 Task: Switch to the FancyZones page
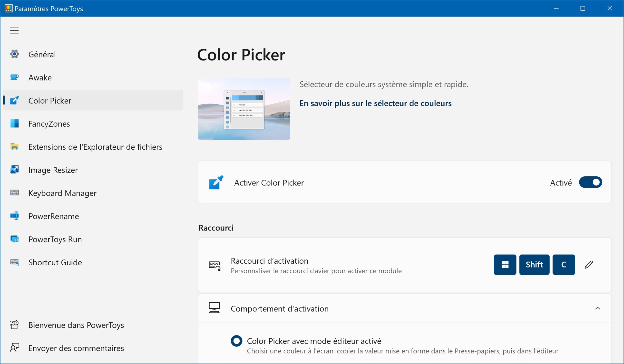93,124
